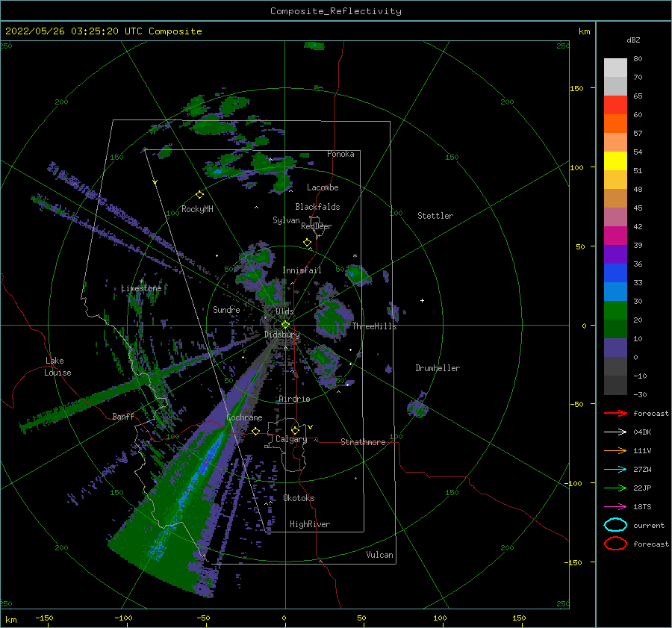Select the 20 dBZ green color swatch
Viewport: 672px width, 628px height.
(x=615, y=311)
